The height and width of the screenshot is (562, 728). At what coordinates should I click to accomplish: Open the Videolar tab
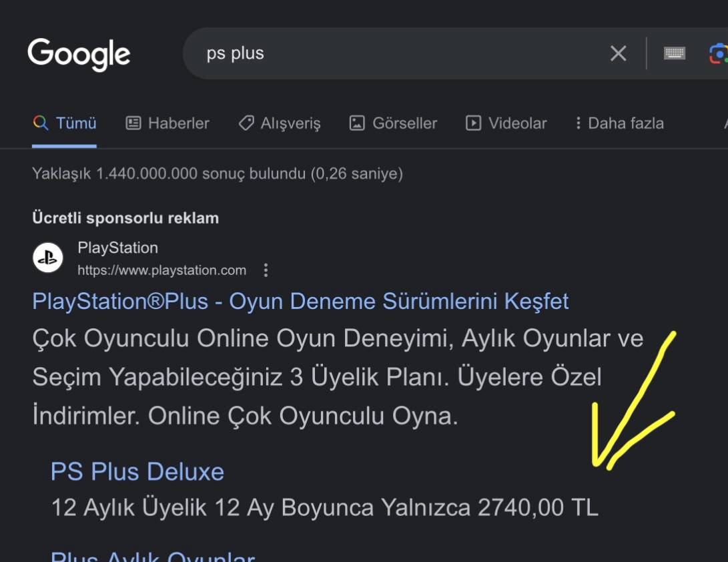point(506,123)
